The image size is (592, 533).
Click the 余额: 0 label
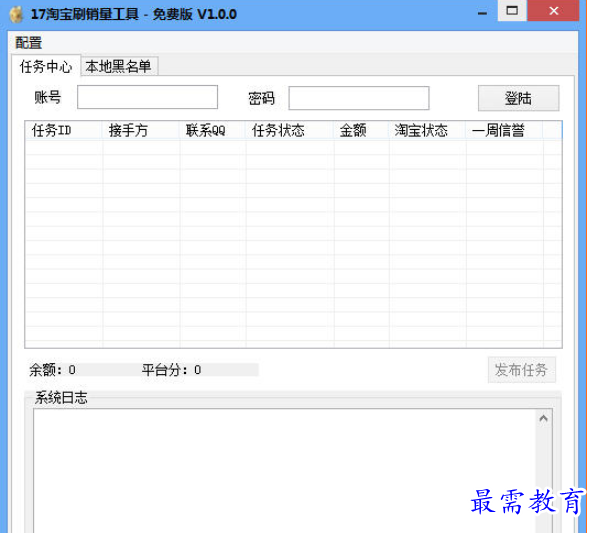52,370
